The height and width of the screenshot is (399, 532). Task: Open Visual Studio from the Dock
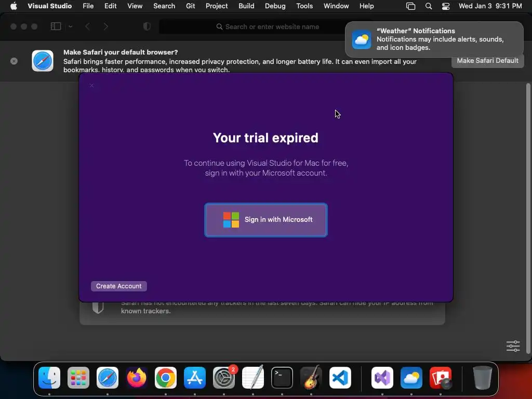point(382,378)
